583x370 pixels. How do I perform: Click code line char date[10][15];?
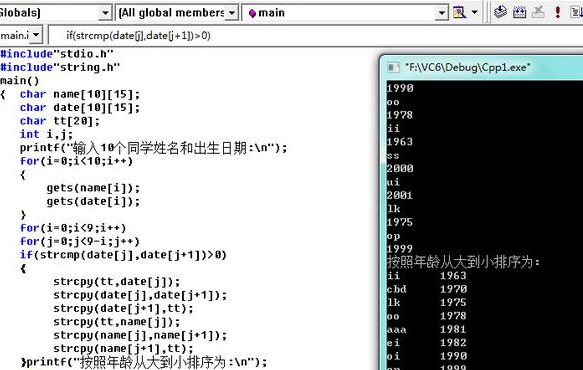click(x=80, y=107)
